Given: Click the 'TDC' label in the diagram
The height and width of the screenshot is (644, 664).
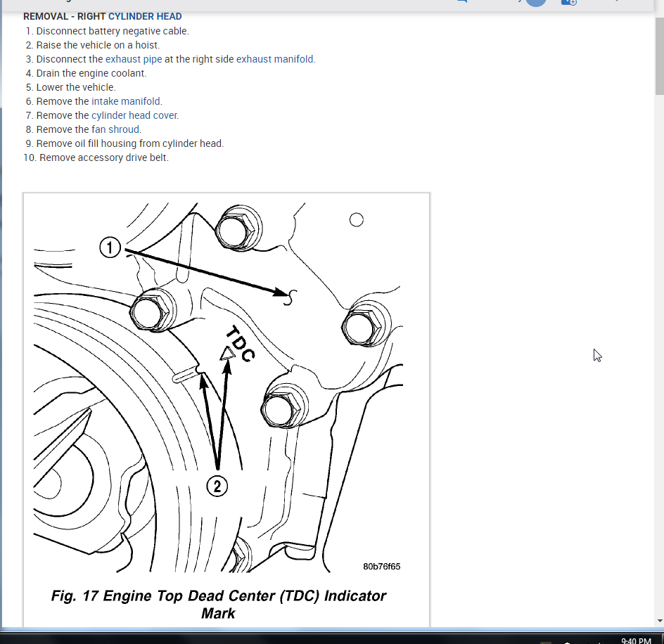Looking at the screenshot, I should (240, 343).
